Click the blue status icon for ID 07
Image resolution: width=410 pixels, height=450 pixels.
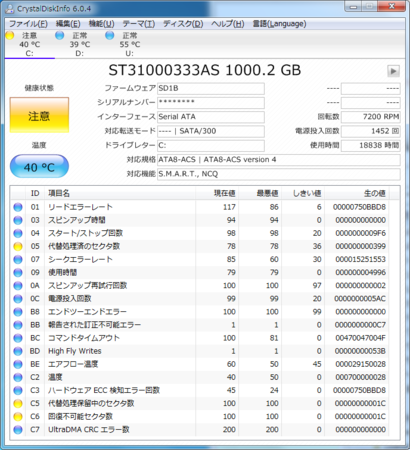click(x=18, y=259)
